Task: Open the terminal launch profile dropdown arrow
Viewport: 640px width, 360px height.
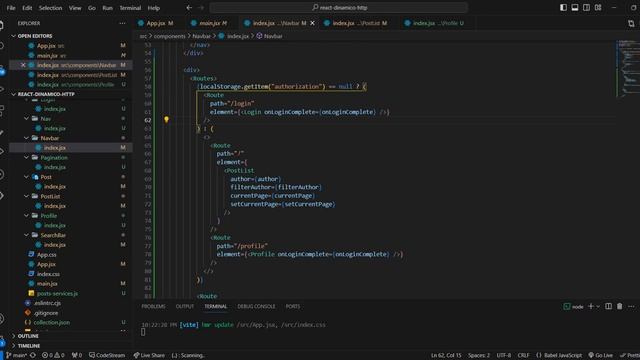Action: [598, 307]
